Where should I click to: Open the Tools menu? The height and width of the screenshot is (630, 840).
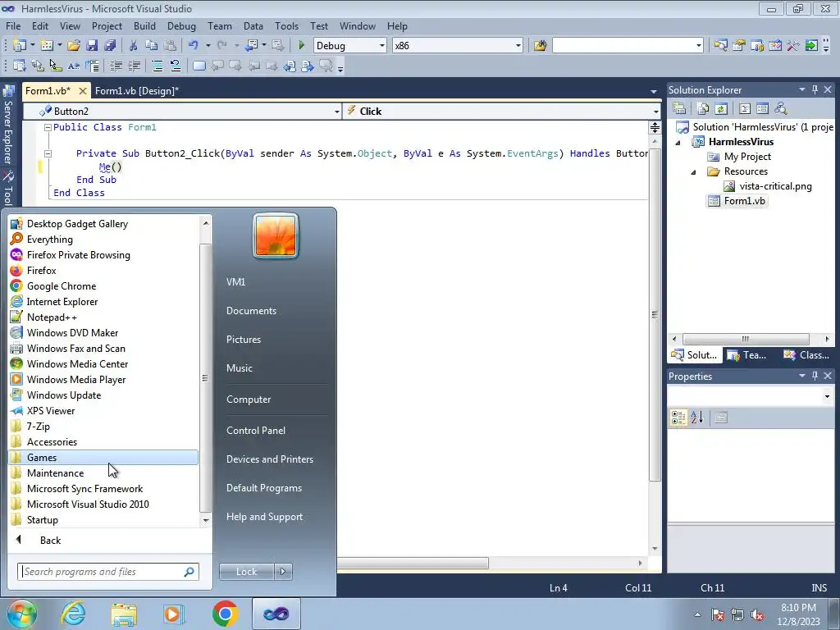click(286, 25)
